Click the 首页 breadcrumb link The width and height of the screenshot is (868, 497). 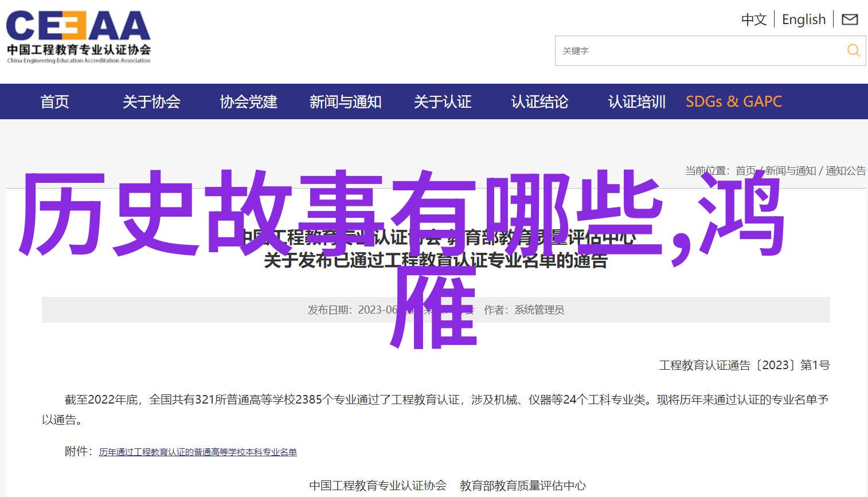point(745,171)
